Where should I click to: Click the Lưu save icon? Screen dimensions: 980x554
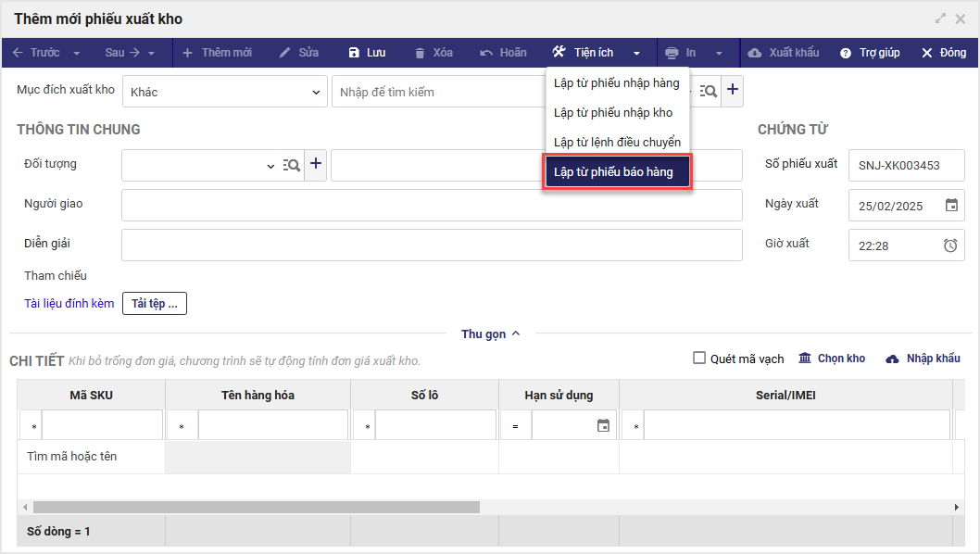tap(354, 53)
